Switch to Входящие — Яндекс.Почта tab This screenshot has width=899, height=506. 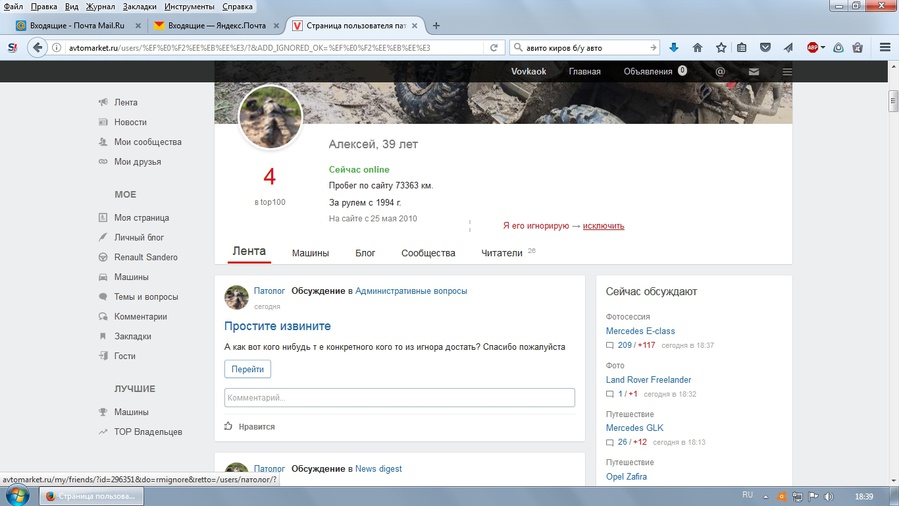(x=217, y=25)
